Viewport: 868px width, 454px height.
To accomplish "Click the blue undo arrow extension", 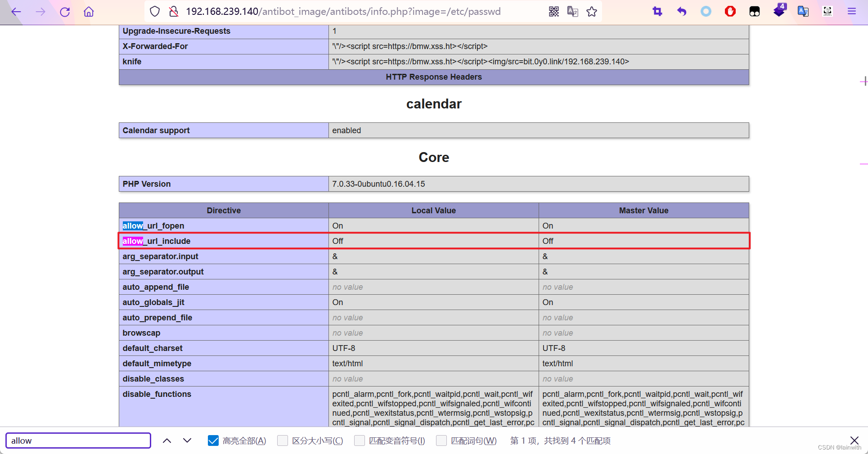I will click(x=682, y=12).
